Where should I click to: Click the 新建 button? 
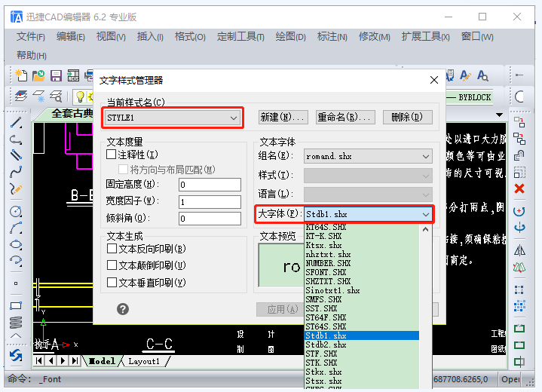pos(283,118)
